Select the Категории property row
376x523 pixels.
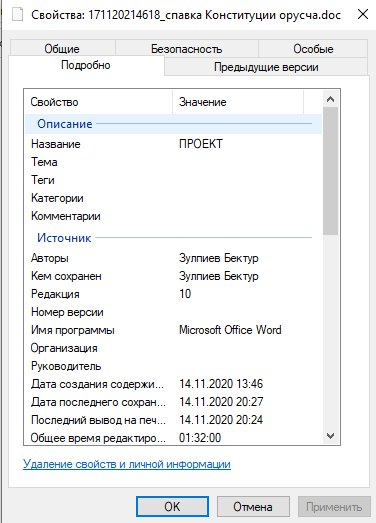173,198
